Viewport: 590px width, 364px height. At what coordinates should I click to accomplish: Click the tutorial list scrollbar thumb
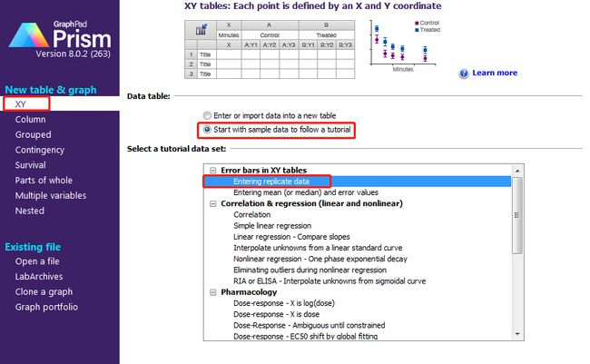517,215
